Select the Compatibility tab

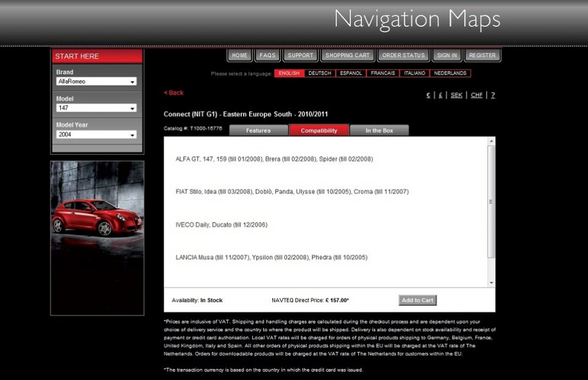319,131
